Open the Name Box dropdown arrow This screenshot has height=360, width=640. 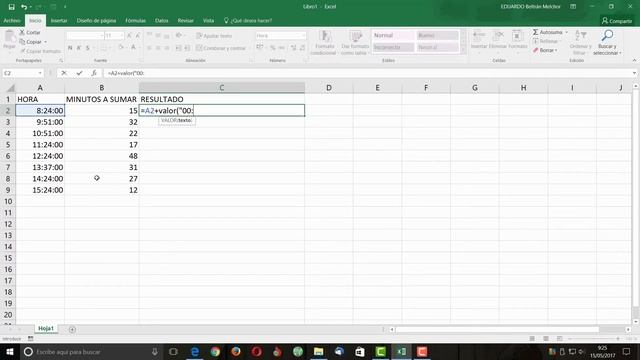pyautogui.click(x=40, y=73)
